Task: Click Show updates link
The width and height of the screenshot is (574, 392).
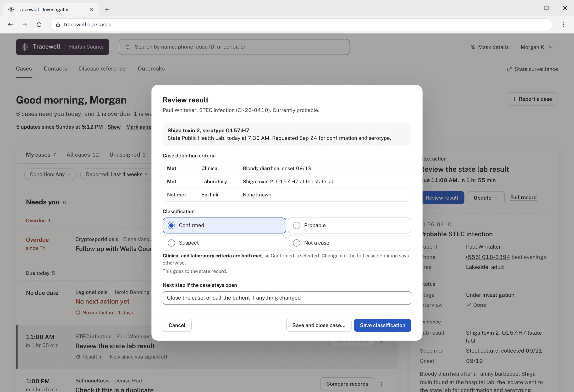Action: [x=114, y=127]
